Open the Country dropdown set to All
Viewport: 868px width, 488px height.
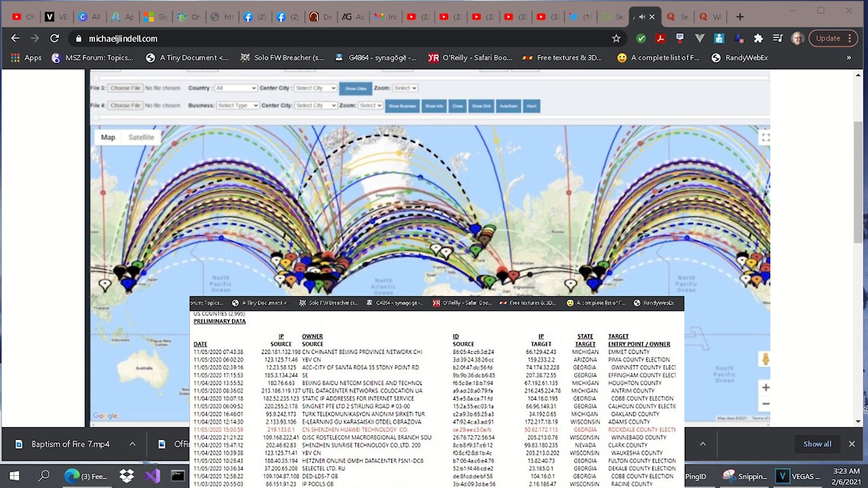tap(235, 88)
